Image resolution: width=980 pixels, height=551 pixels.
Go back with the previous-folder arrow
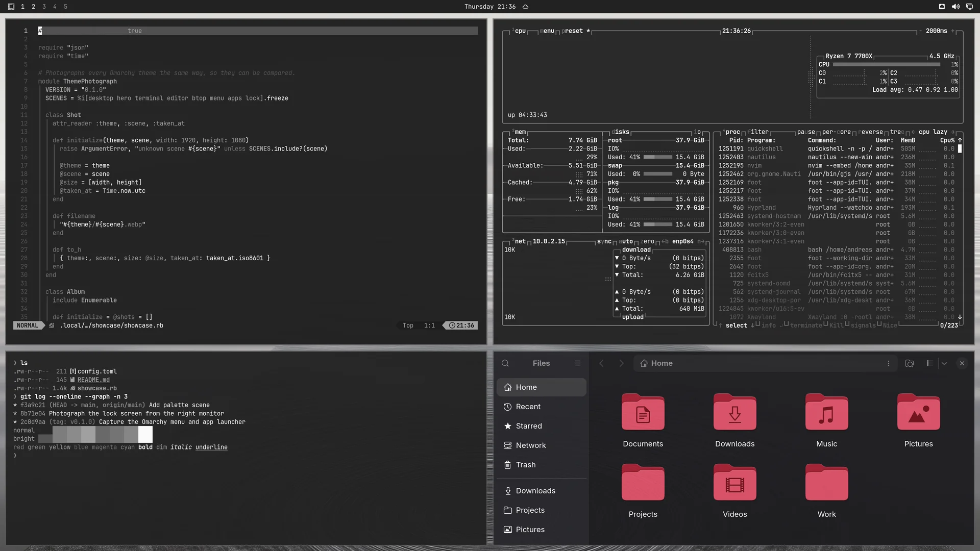click(x=601, y=363)
